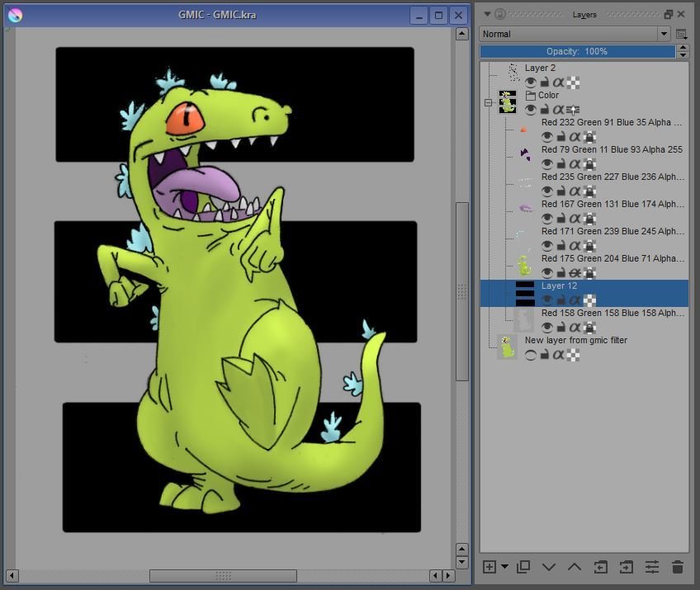Viewport: 700px width, 590px height.
Task: Open the blending mode Normal dropdown
Action: pos(575,34)
